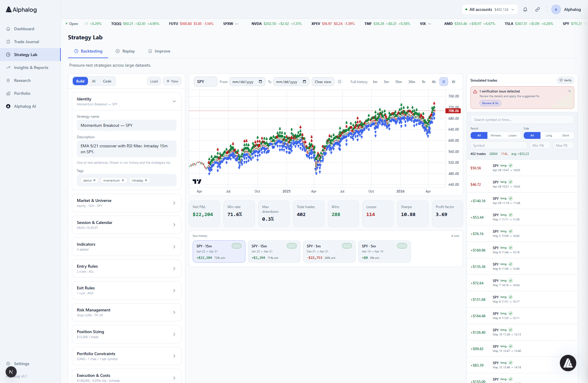Open the Dashboard sidebar icon
The width and height of the screenshot is (588, 383).
(x=8, y=29)
